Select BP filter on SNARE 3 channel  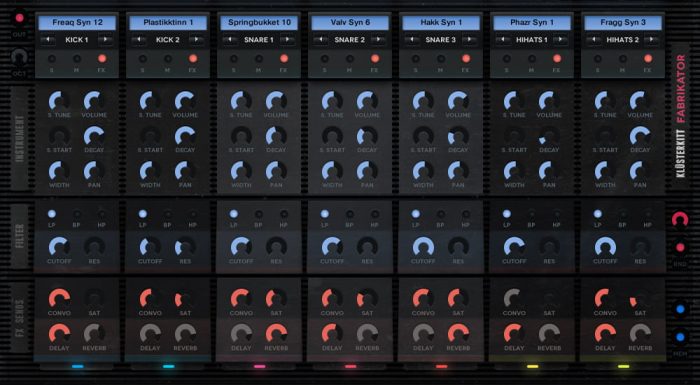point(441,214)
